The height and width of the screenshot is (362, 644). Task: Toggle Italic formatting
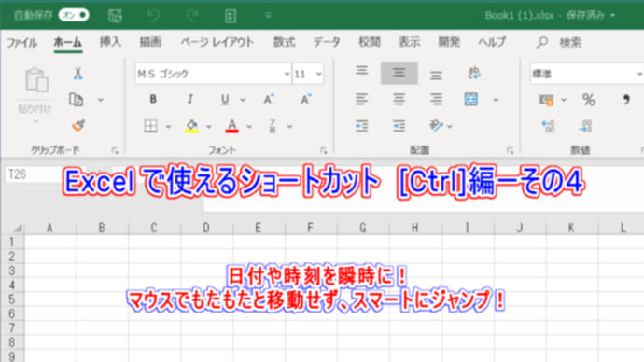189,99
